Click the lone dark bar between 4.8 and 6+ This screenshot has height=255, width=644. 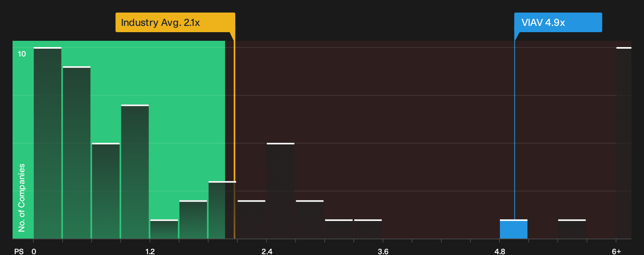pos(572,229)
